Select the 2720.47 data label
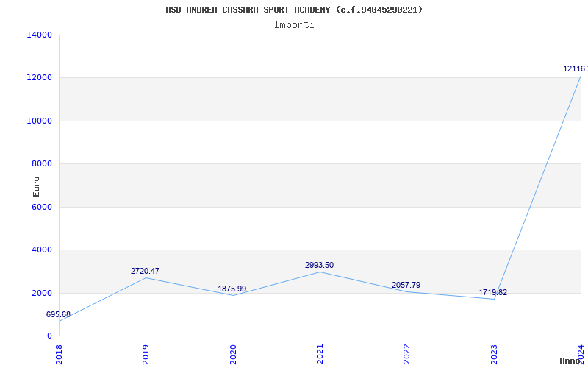This screenshot has height=368, width=588. 145,271
